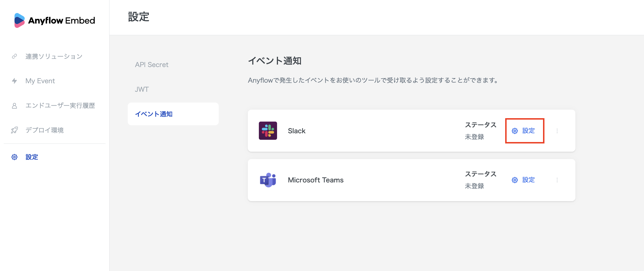Click the user icon for エンドユーザー実行履歴
The width and height of the screenshot is (644, 271).
[x=15, y=106]
